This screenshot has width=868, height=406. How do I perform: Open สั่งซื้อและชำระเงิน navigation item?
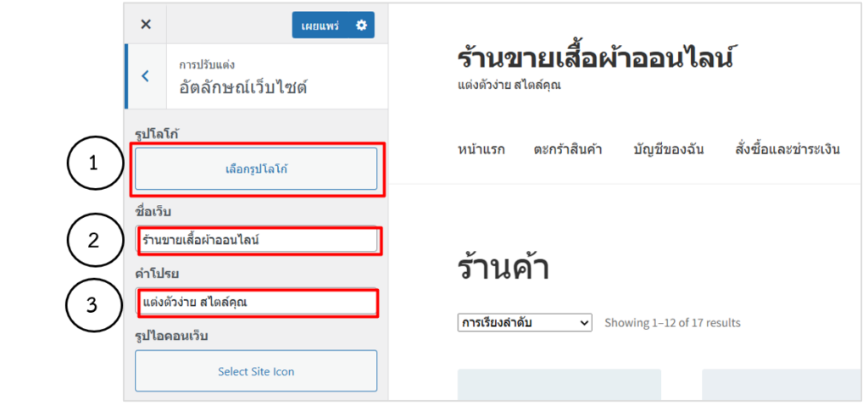(x=787, y=150)
